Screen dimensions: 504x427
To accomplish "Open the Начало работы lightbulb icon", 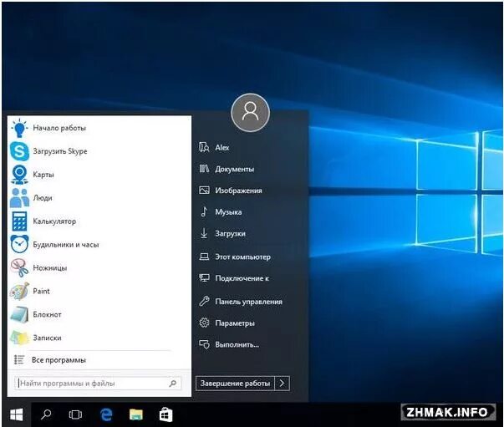I will (19, 128).
